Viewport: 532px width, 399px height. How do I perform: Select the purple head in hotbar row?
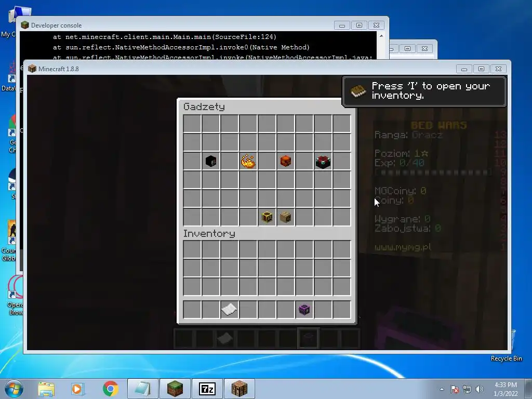click(304, 310)
